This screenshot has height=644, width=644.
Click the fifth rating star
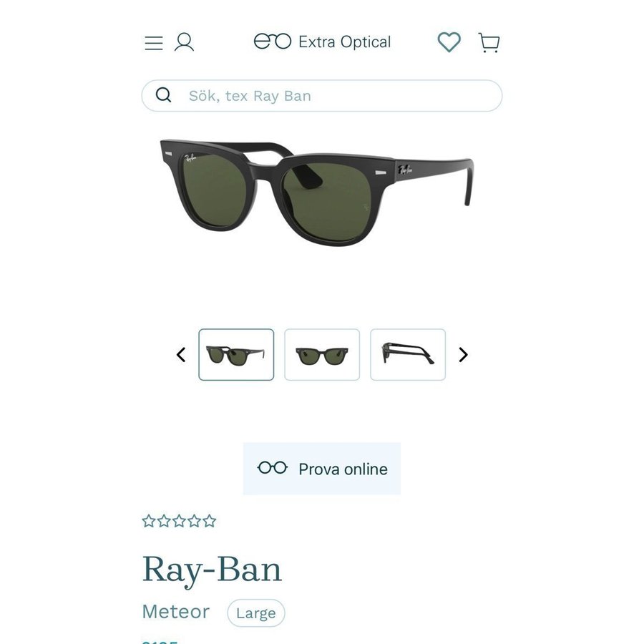pyautogui.click(x=210, y=521)
